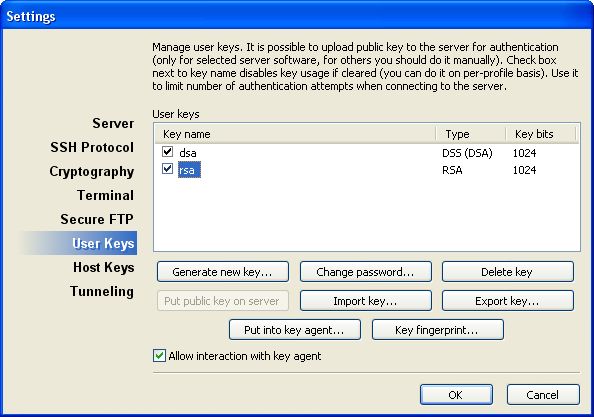Screen dimensions: 594x417
Task: Click the DSS (DSA) type cell
Action: click(x=467, y=153)
